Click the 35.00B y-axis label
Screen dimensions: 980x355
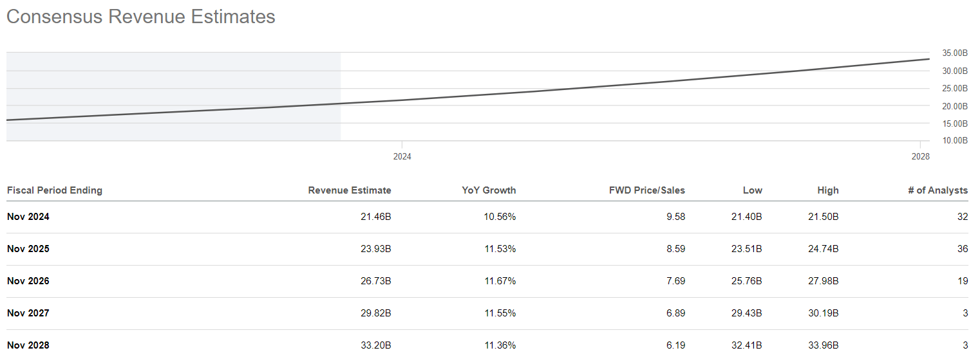point(955,53)
